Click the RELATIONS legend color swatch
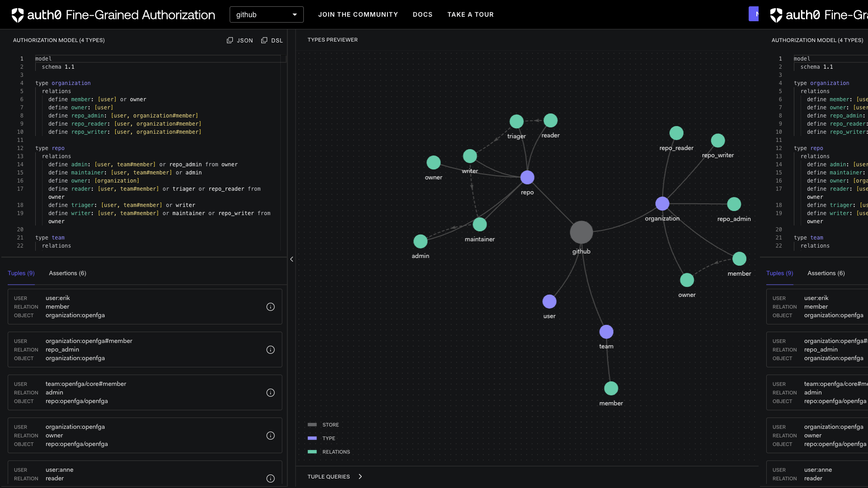868x488 pixels. (312, 452)
